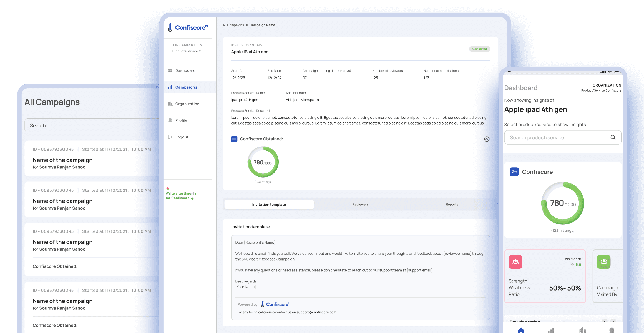Tap bar chart icon in mobile bottom bar
This screenshot has width=644, height=333.
551,330
